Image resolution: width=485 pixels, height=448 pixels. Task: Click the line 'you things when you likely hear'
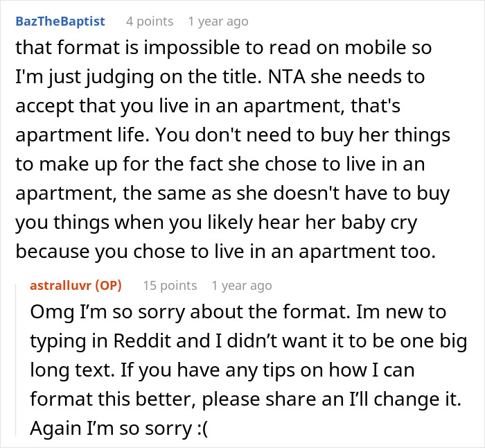coord(216,223)
